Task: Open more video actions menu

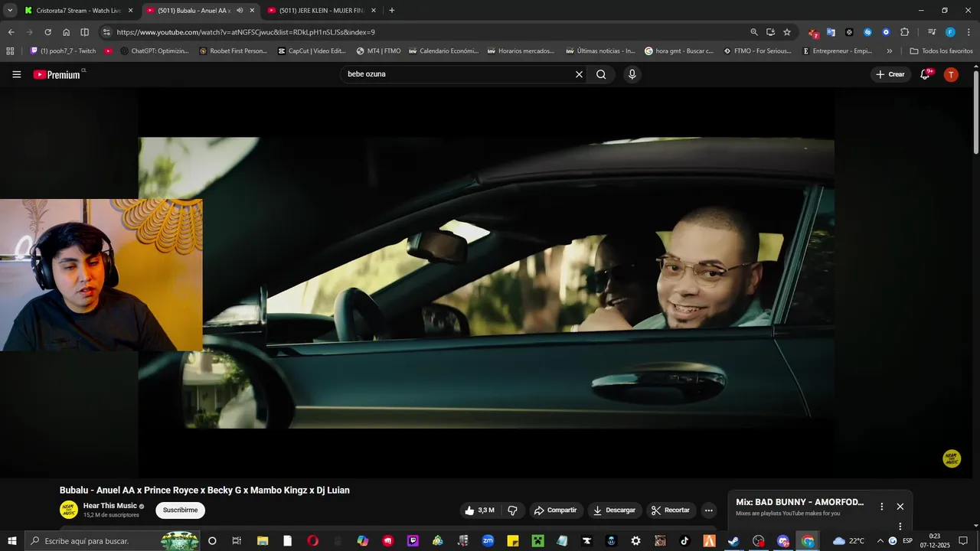Action: (709, 510)
